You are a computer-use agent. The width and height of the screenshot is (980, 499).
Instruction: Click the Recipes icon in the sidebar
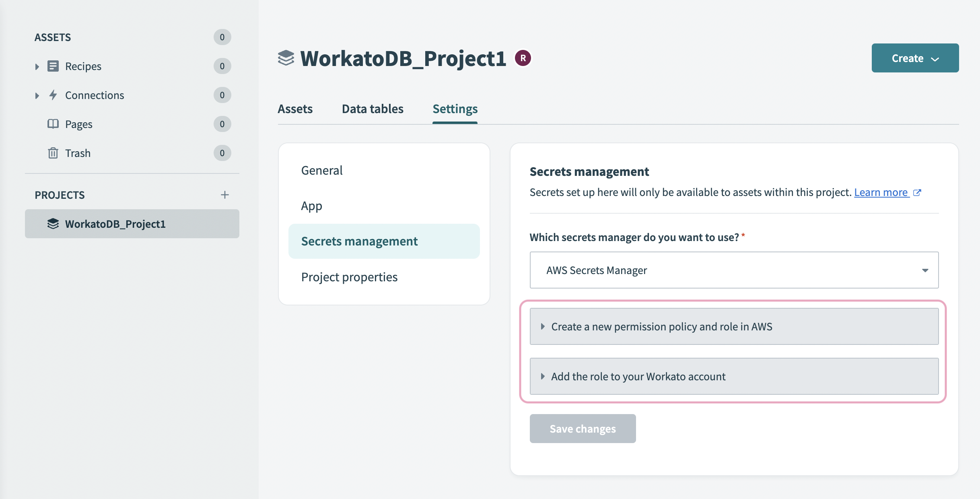[53, 66]
